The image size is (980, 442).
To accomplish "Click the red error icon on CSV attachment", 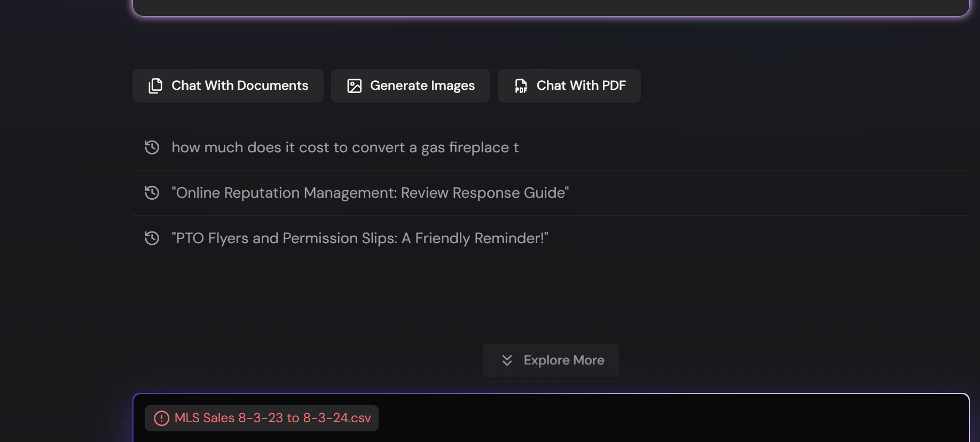I will click(x=161, y=418).
